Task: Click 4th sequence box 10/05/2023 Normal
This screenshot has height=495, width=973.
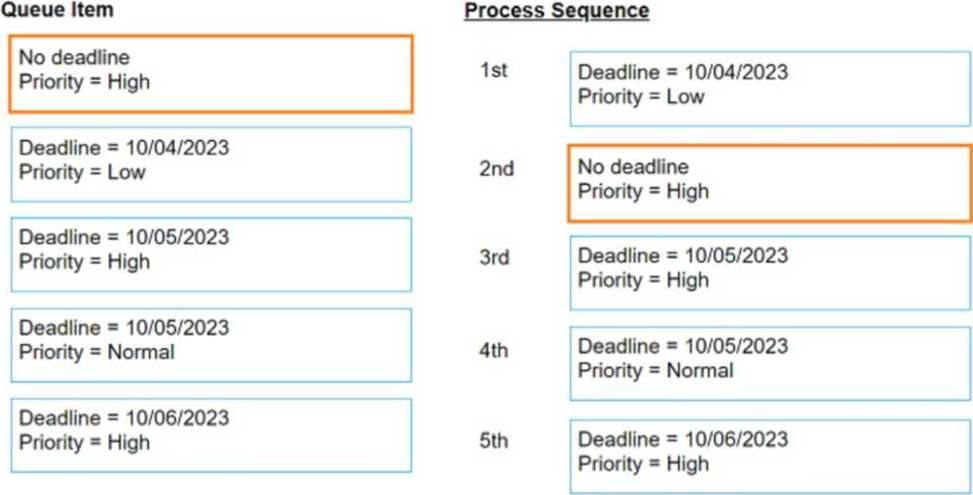Action: point(770,363)
